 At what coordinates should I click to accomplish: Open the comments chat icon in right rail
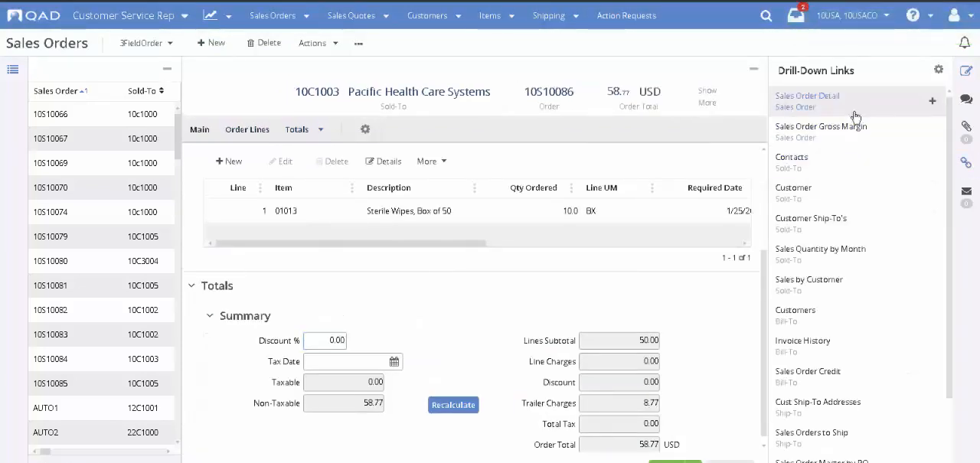pos(966,99)
